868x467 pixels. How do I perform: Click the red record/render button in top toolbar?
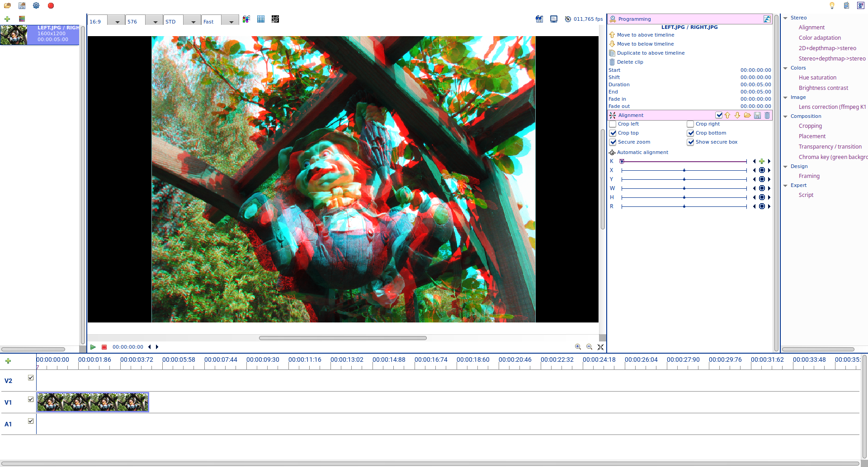[x=51, y=6]
